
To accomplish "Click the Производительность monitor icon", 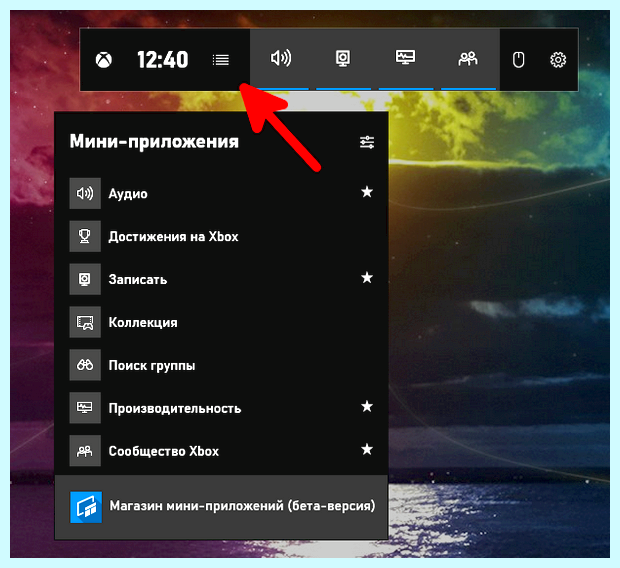I will 85,408.
